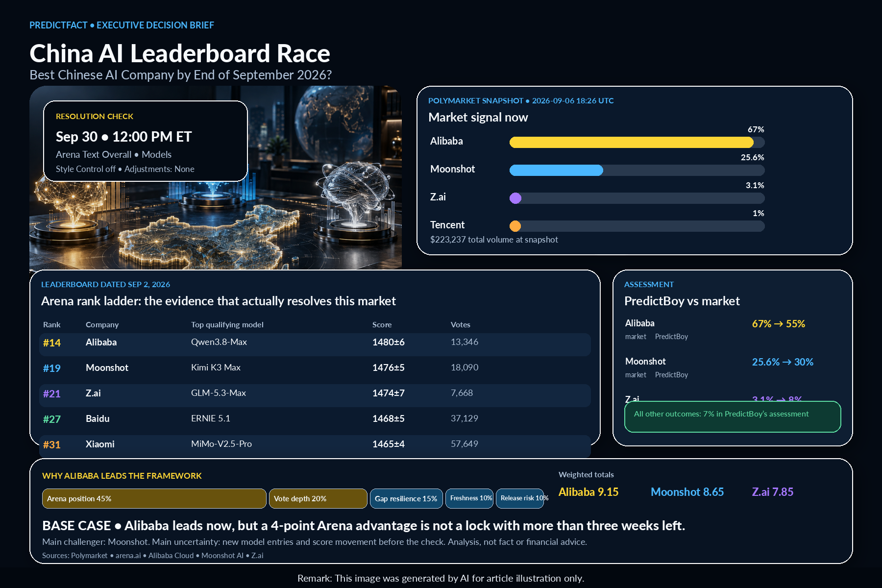882x588 pixels.
Task: Click the 'China AI Leaderboard Race' title
Action: 180,53
